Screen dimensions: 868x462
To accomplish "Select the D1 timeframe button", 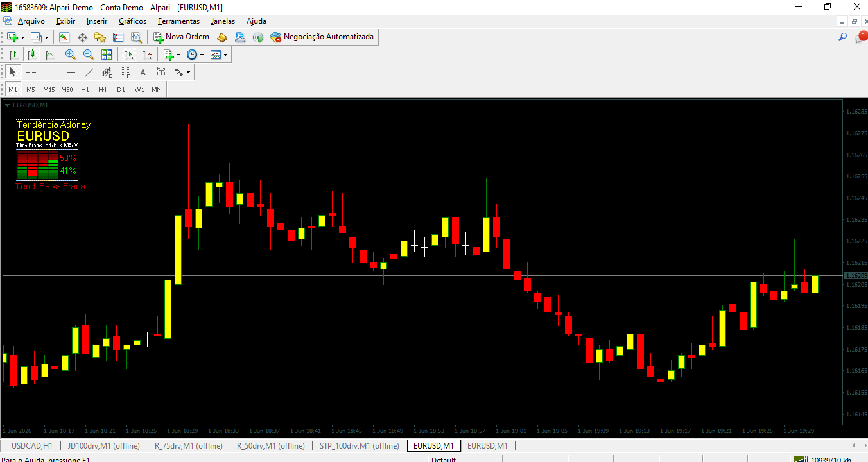I will click(x=121, y=89).
